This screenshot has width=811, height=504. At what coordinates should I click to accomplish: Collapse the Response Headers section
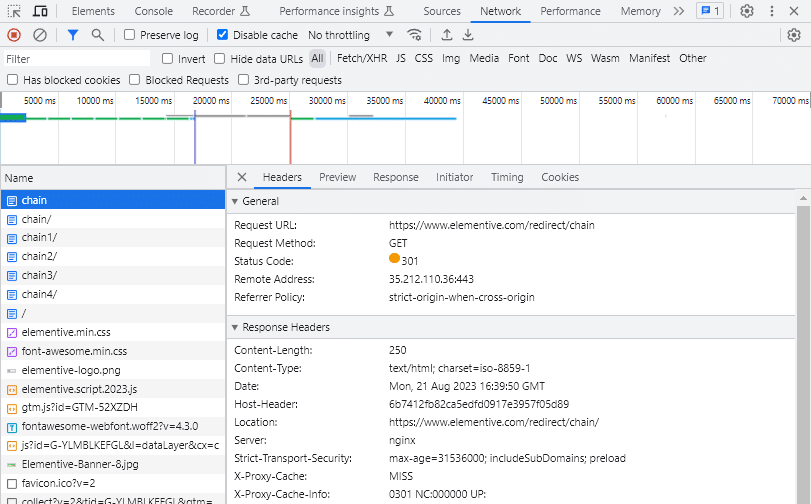[x=235, y=328]
